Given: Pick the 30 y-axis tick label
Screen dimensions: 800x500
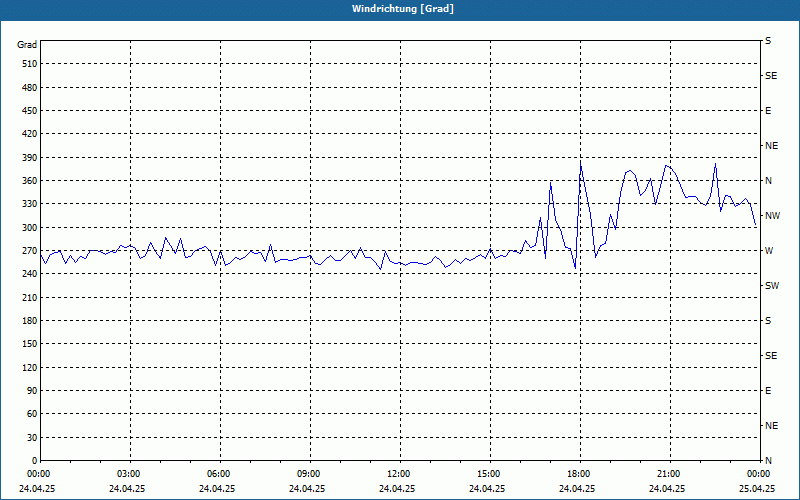Looking at the screenshot, I should tap(32, 438).
